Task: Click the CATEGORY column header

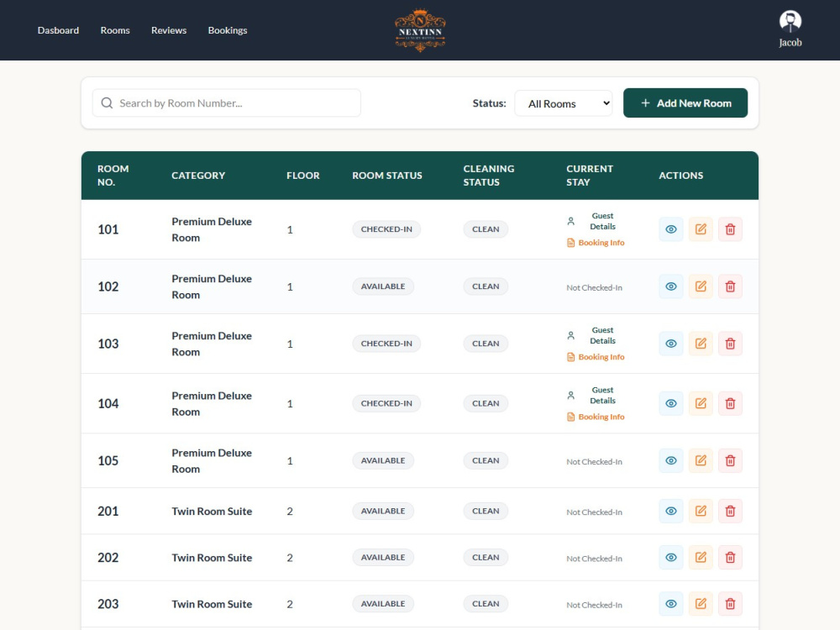Action: [198, 176]
